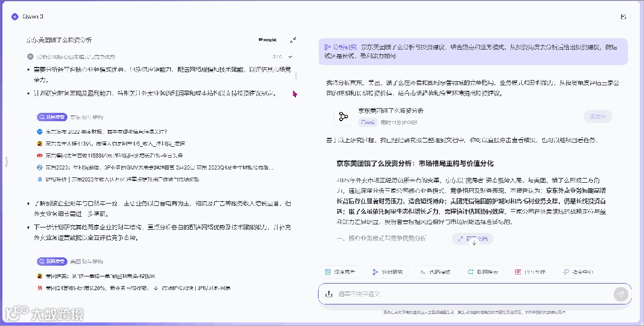Click the left-edge sidebar expand handle
Viewport: 644px width, 326px height.
coord(6,162)
